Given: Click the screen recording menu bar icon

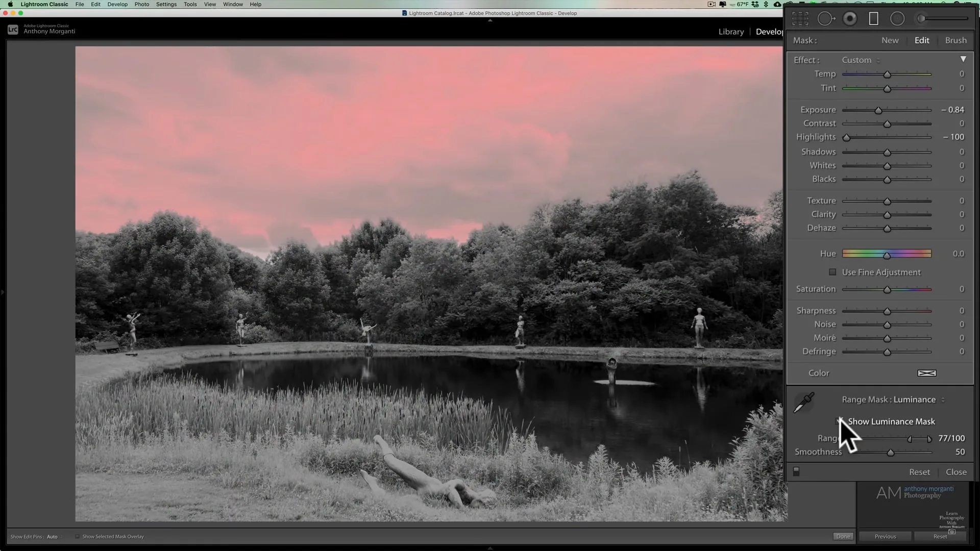Looking at the screenshot, I should [x=712, y=4].
